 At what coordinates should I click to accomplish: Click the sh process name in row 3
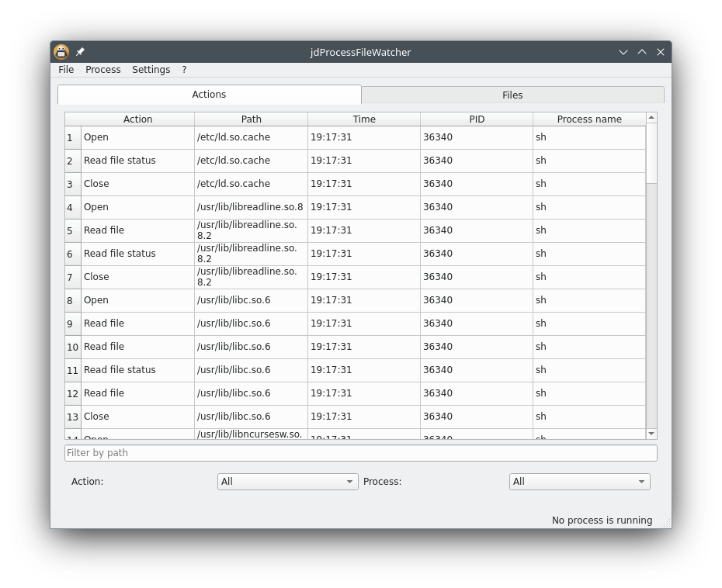(589, 184)
